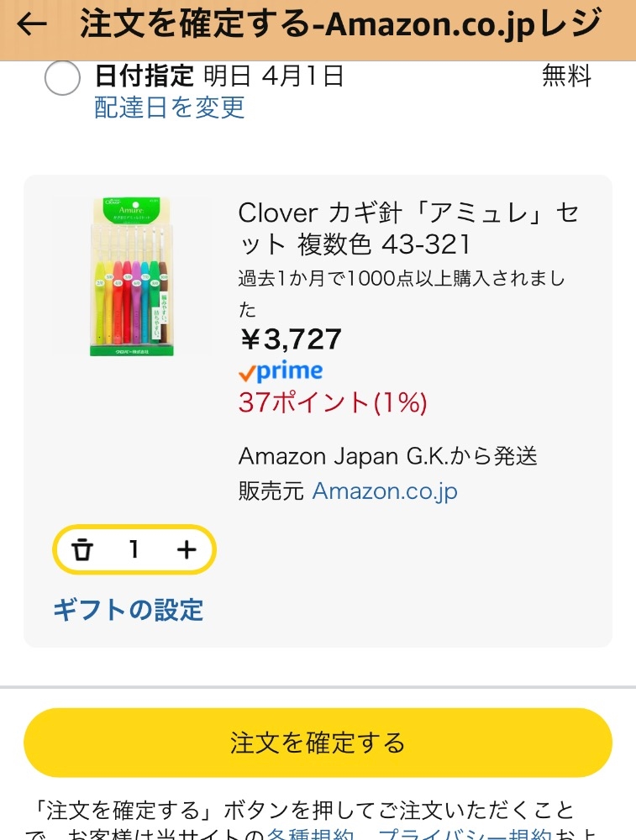Open ギフトの設定 gift options
Image resolution: width=636 pixels, height=840 pixels.
[129, 609]
